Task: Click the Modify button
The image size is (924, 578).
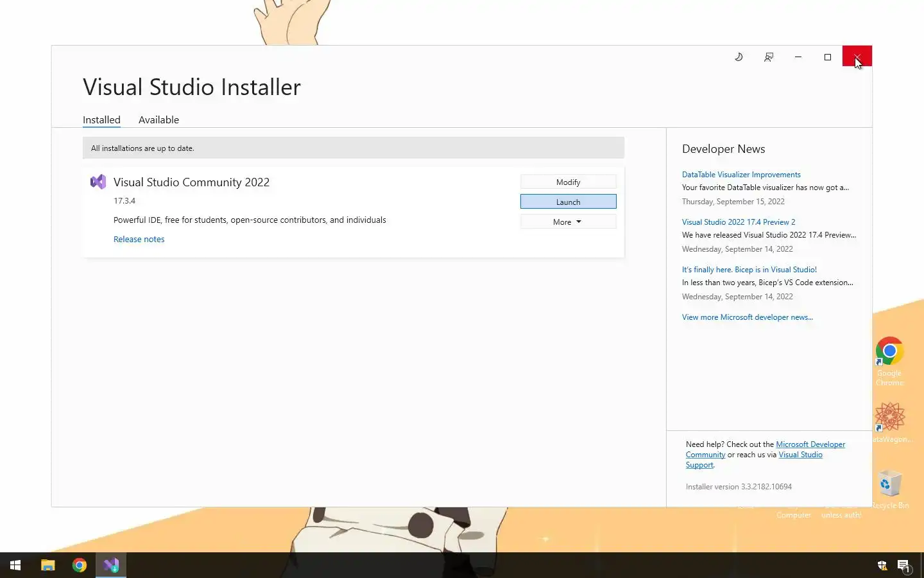Action: 568,182
